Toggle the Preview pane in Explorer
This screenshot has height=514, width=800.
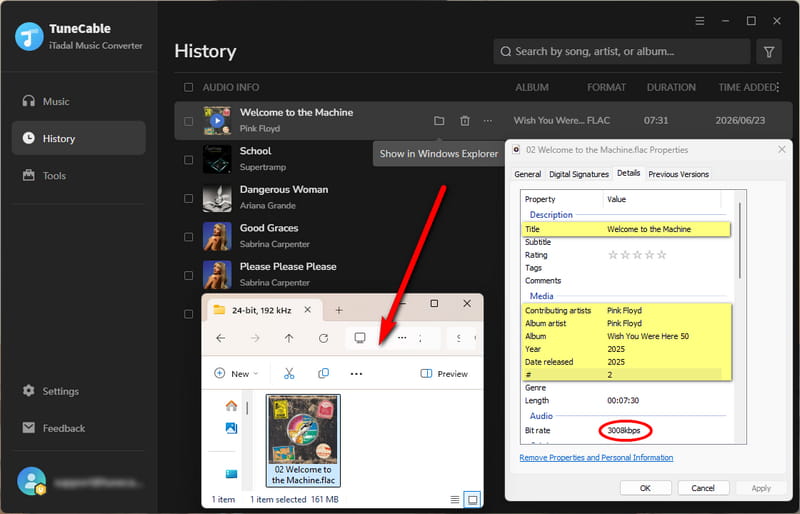point(444,374)
